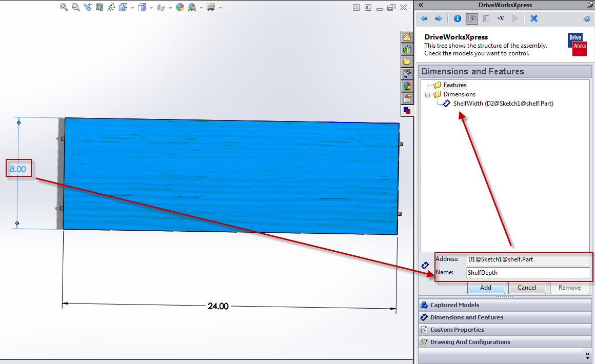Open the Rules equation icon
The width and height of the screenshot is (595, 364).
click(501, 18)
